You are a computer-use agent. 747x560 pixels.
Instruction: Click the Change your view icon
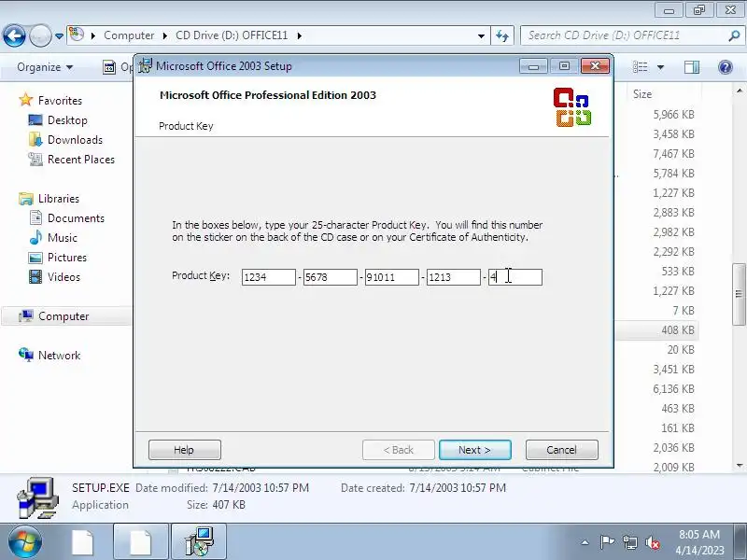pyautogui.click(x=640, y=67)
